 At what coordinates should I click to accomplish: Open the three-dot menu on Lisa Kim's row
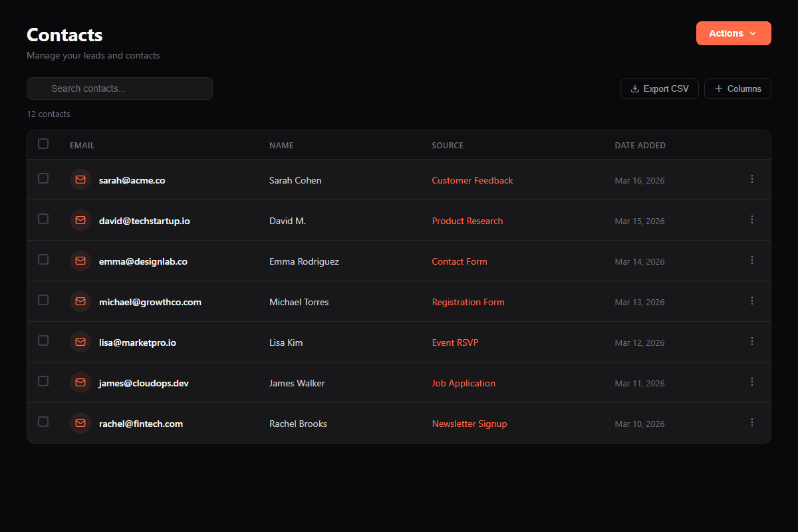(752, 341)
